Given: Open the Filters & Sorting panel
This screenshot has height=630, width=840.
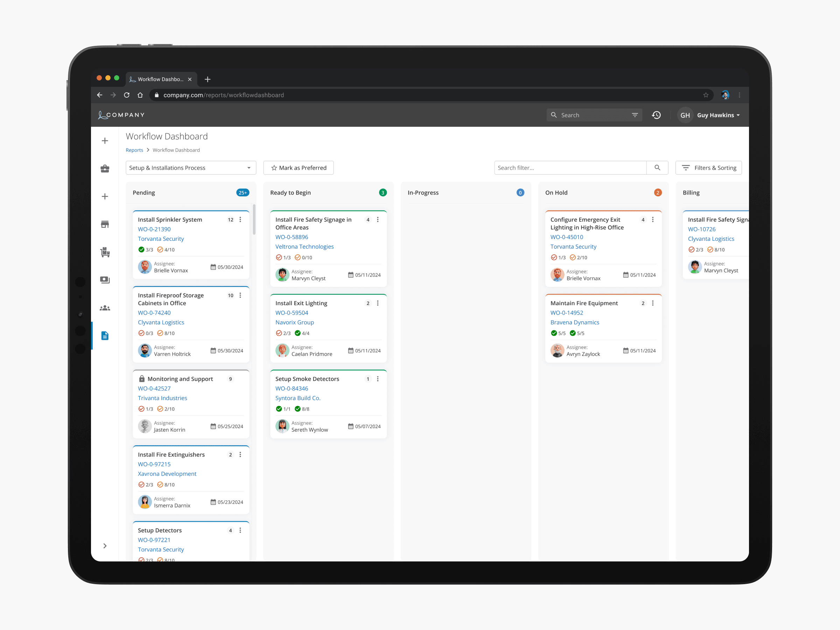Looking at the screenshot, I should point(708,168).
